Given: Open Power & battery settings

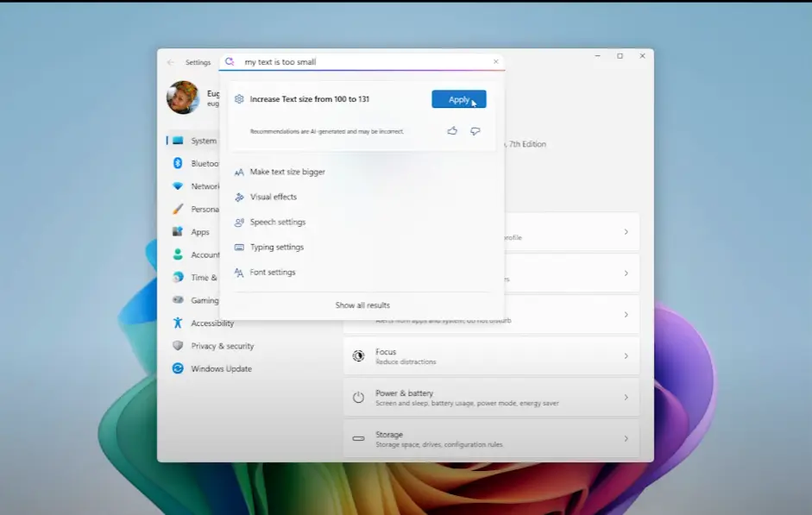Looking at the screenshot, I should pyautogui.click(x=491, y=398).
